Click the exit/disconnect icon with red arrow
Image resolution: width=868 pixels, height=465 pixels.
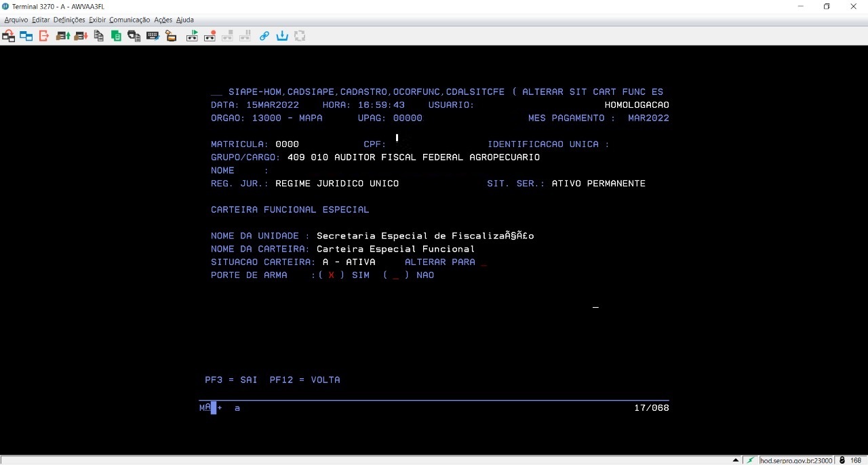pos(44,36)
